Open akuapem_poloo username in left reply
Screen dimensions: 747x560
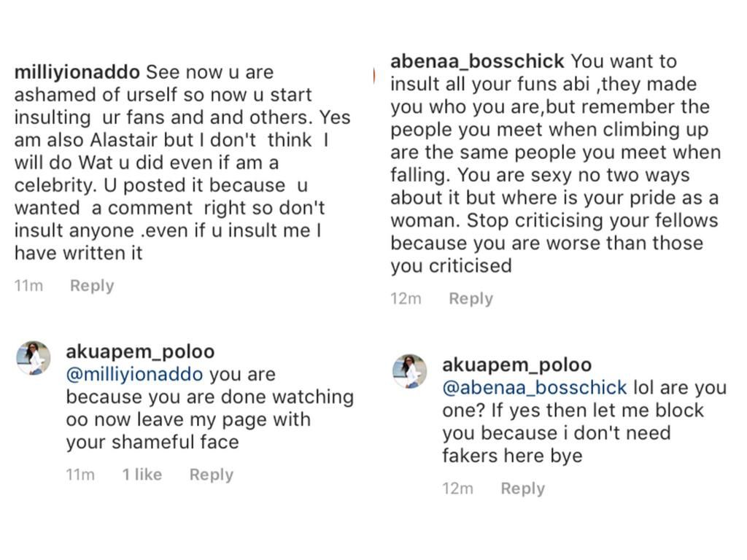pos(140,352)
